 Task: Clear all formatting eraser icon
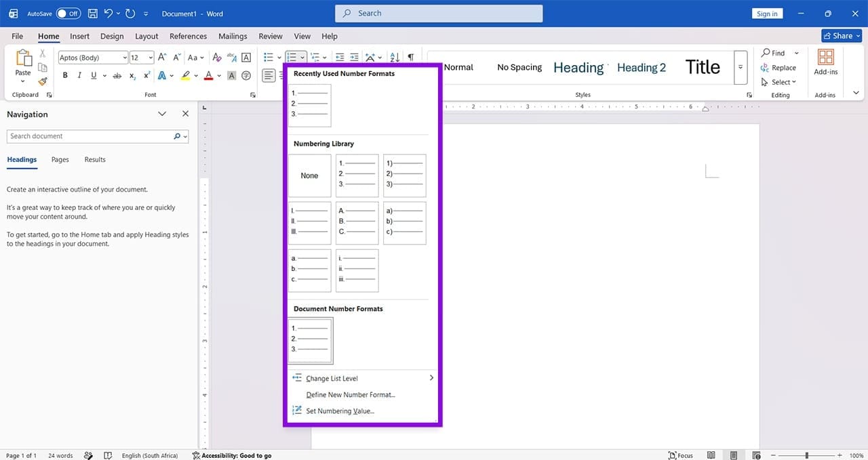218,58
